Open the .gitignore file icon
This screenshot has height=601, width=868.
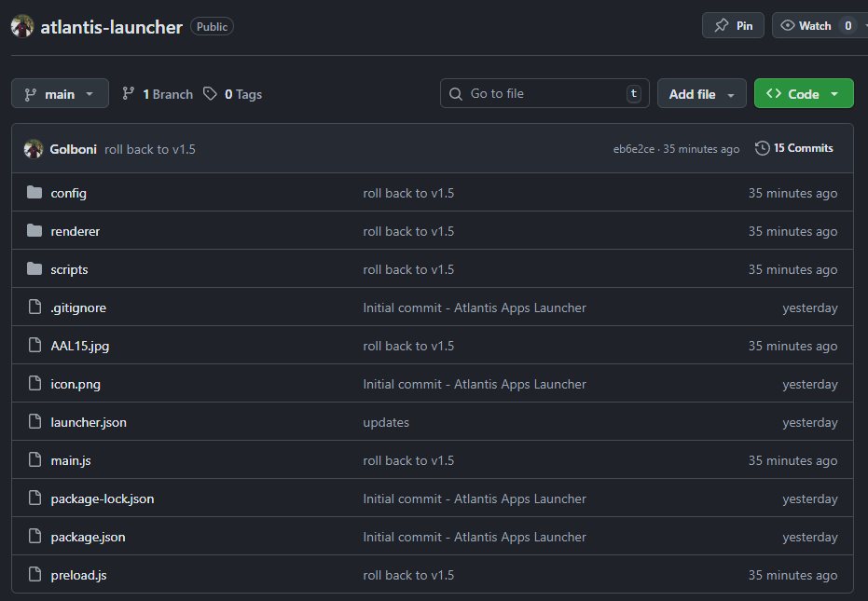point(34,307)
